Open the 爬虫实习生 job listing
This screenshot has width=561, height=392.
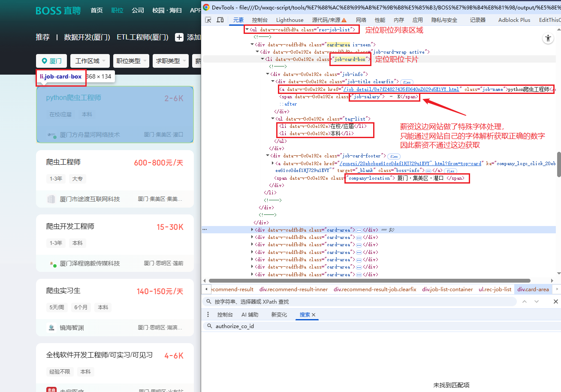coord(63,291)
